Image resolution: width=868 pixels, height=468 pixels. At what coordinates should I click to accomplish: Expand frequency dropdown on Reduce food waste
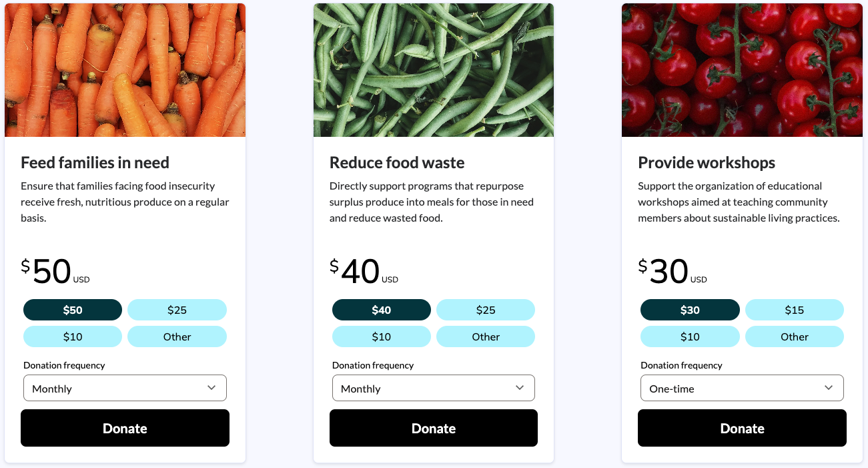(434, 388)
